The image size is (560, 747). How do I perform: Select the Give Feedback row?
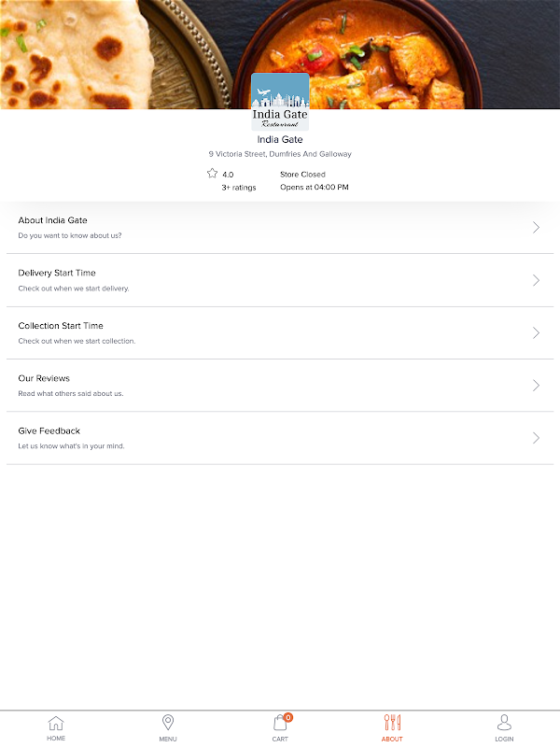click(280, 438)
